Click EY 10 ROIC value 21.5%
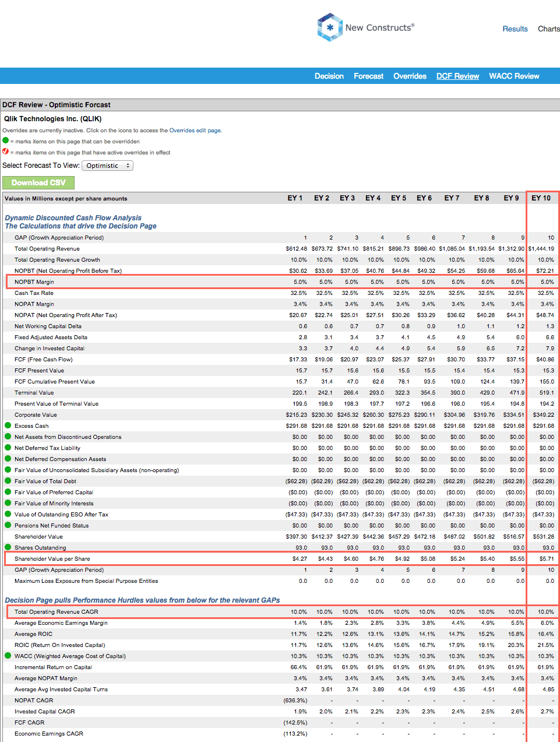The height and width of the screenshot is (742, 560). pyautogui.click(x=546, y=645)
